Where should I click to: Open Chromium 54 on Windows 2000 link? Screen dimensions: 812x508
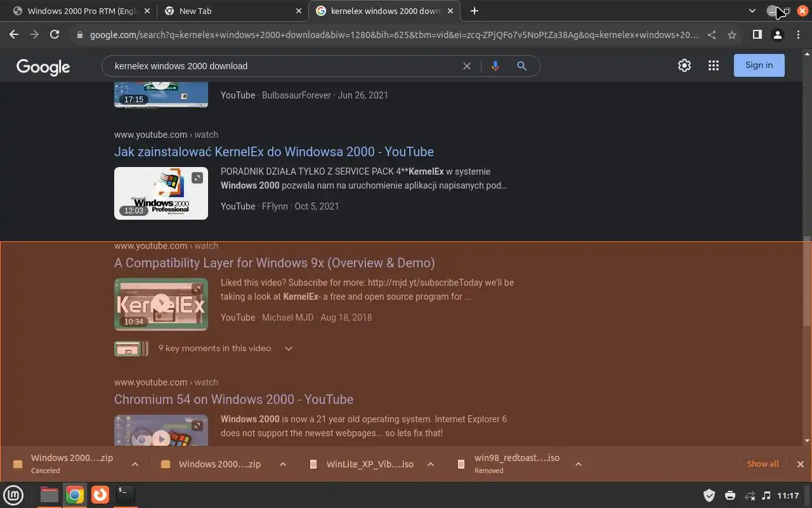(x=233, y=399)
